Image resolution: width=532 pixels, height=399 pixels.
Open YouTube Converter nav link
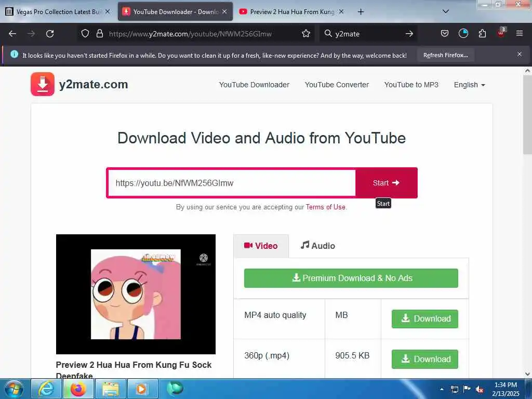coord(337,85)
